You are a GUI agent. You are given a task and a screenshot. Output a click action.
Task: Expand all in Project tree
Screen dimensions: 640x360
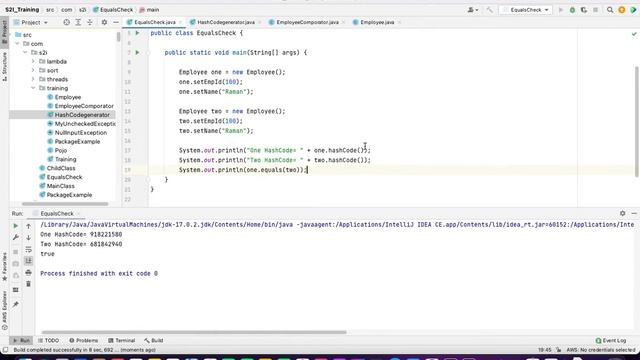click(78, 22)
